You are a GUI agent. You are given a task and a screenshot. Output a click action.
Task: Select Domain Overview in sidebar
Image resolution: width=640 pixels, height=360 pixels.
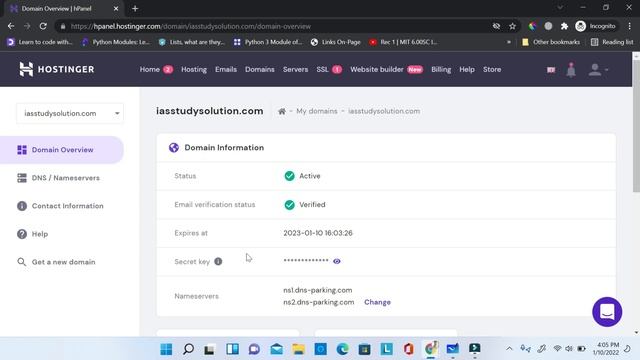[62, 150]
